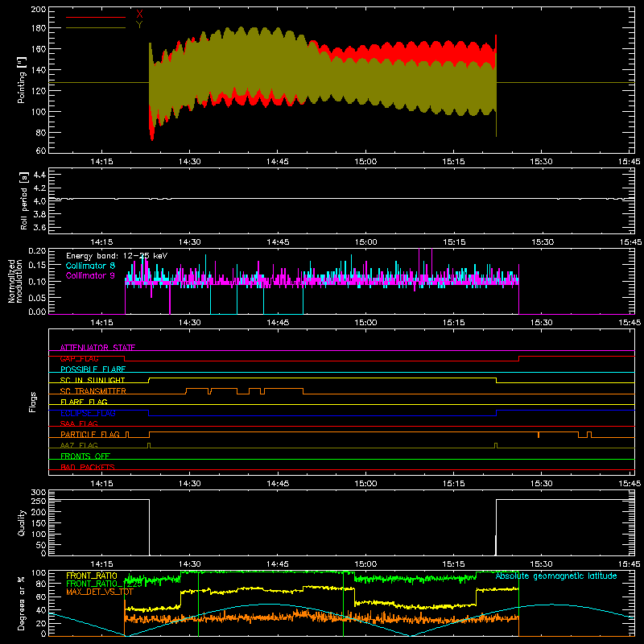Click the POSSIBLE_FLARE label
The width and height of the screenshot is (644, 644).
pyautogui.click(x=93, y=369)
